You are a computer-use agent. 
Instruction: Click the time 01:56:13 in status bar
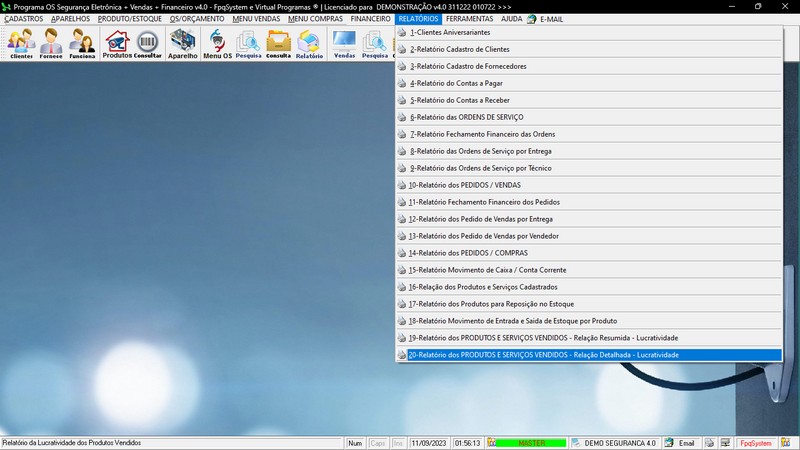(467, 443)
